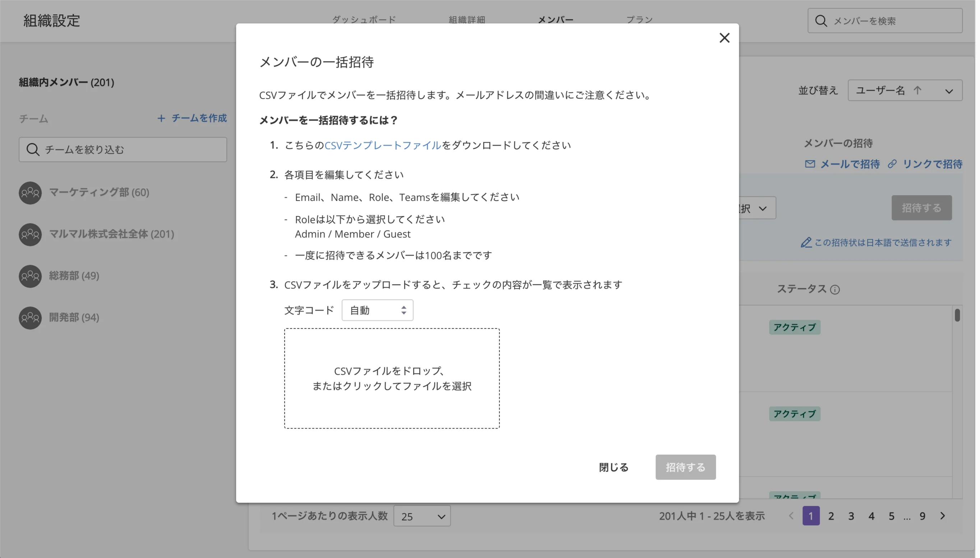Click the ステータス column header

801,289
